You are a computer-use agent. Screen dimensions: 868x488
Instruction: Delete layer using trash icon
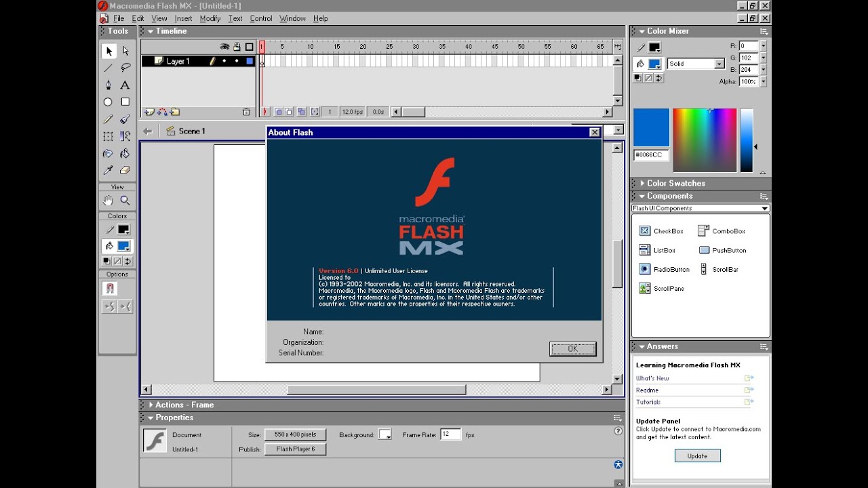coord(246,112)
